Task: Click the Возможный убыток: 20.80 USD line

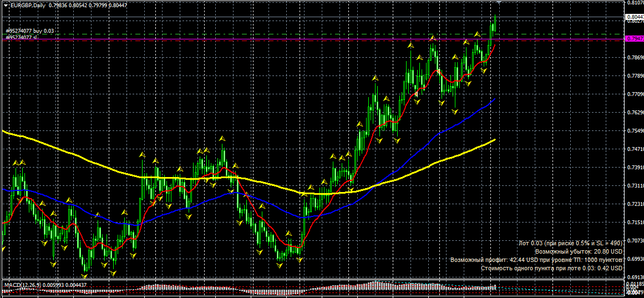Action: 579,251
